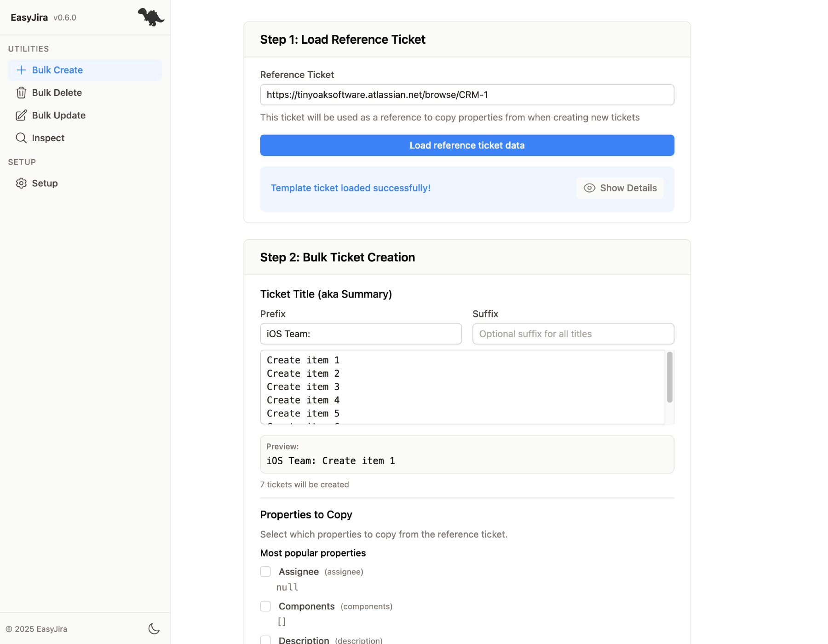828x644 pixels.
Task: Check the Components property checkbox
Action: tap(265, 606)
